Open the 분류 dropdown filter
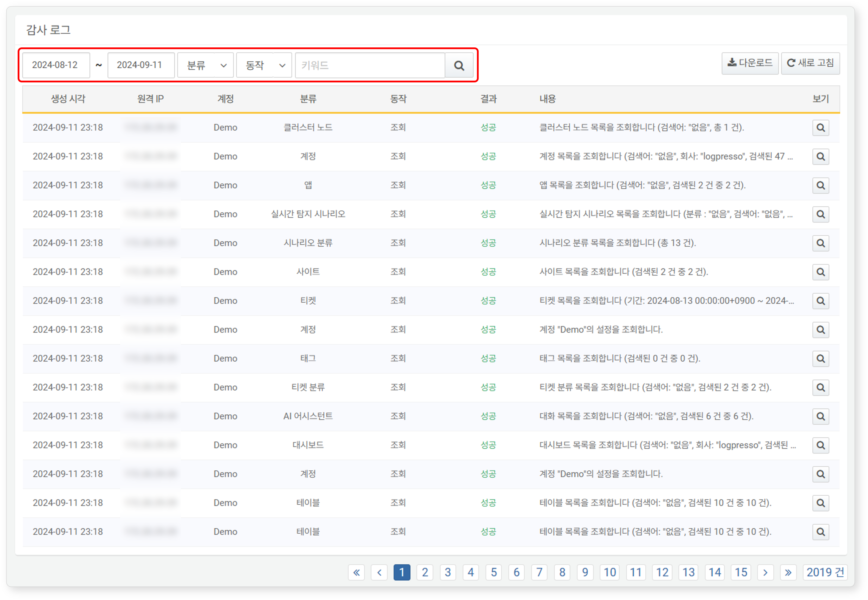868x600 pixels. click(206, 65)
